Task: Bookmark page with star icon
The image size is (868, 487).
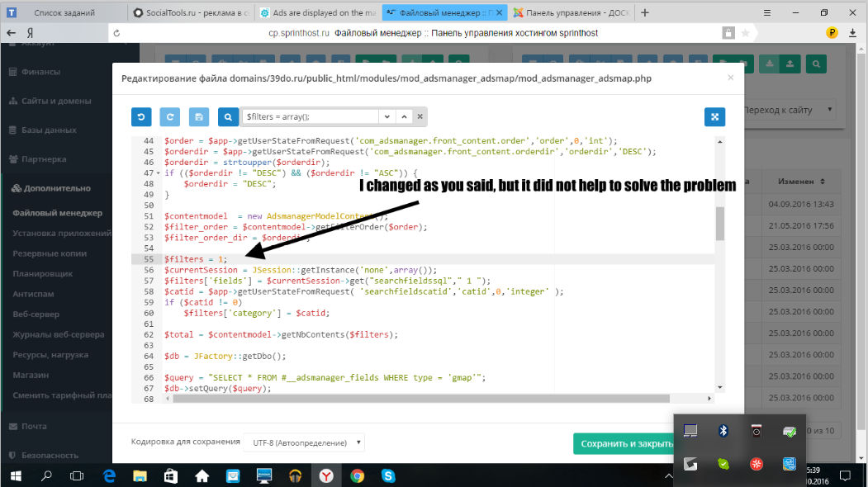Action: click(x=746, y=33)
